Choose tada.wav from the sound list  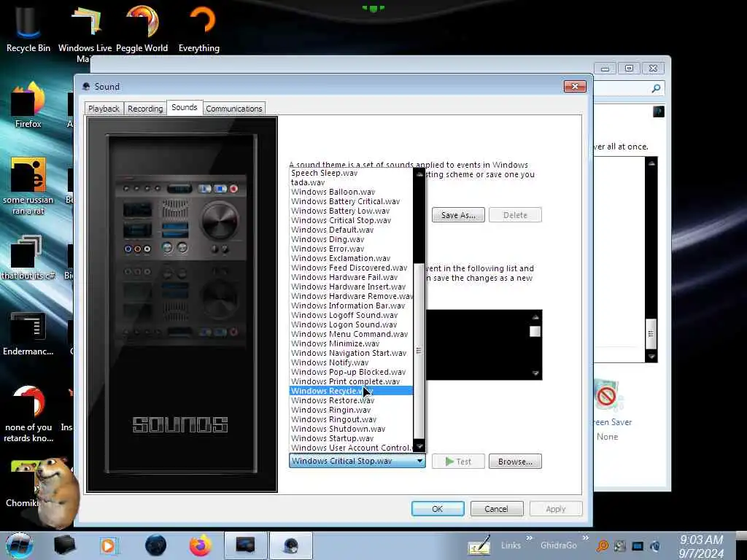tap(351, 182)
